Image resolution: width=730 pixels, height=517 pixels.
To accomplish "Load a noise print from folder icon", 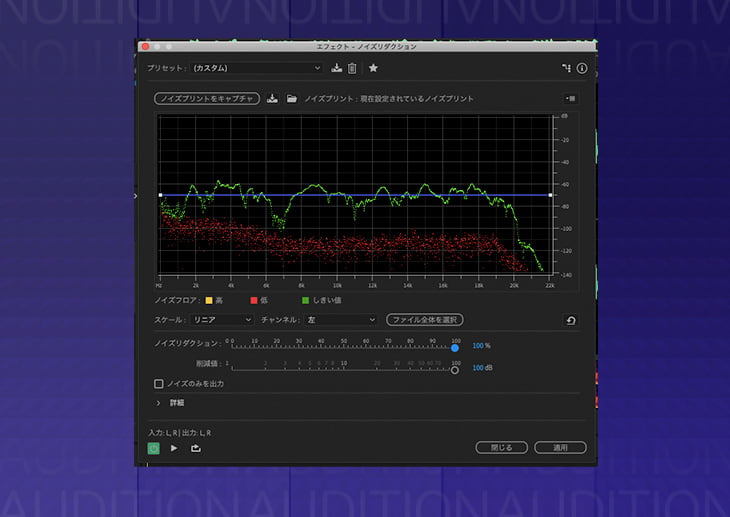I will click(x=291, y=99).
